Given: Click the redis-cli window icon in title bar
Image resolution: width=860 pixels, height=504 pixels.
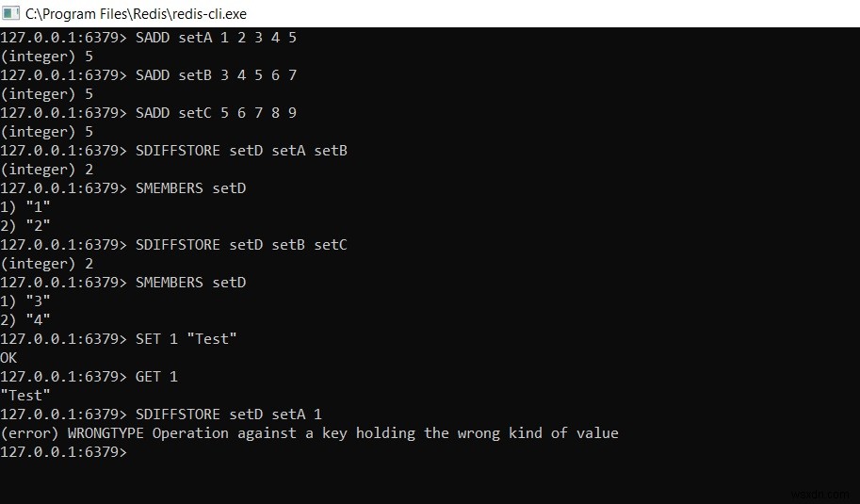Looking at the screenshot, I should click(11, 13).
